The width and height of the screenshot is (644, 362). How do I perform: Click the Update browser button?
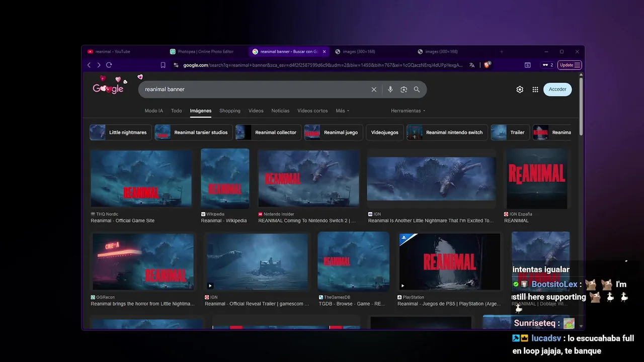pos(570,65)
